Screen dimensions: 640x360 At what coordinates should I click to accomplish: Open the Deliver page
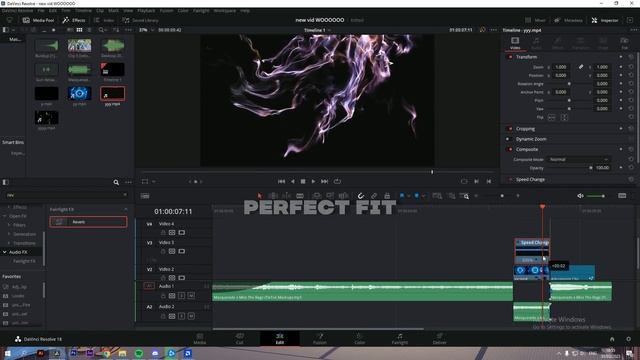[x=440, y=338]
